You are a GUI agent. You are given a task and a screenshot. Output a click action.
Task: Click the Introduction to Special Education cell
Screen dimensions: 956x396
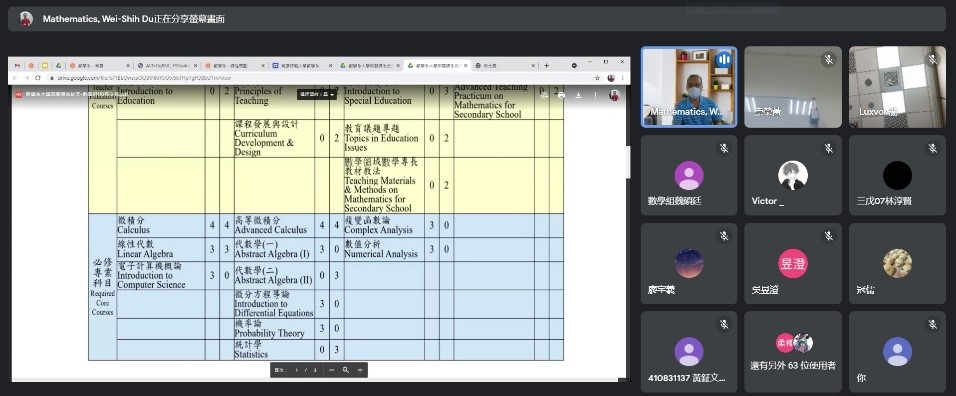click(x=384, y=102)
